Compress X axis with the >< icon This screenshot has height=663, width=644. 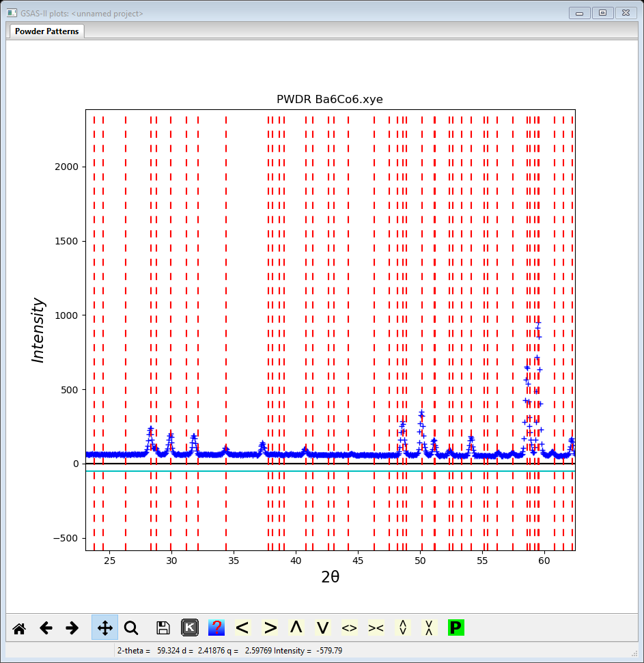click(x=376, y=627)
